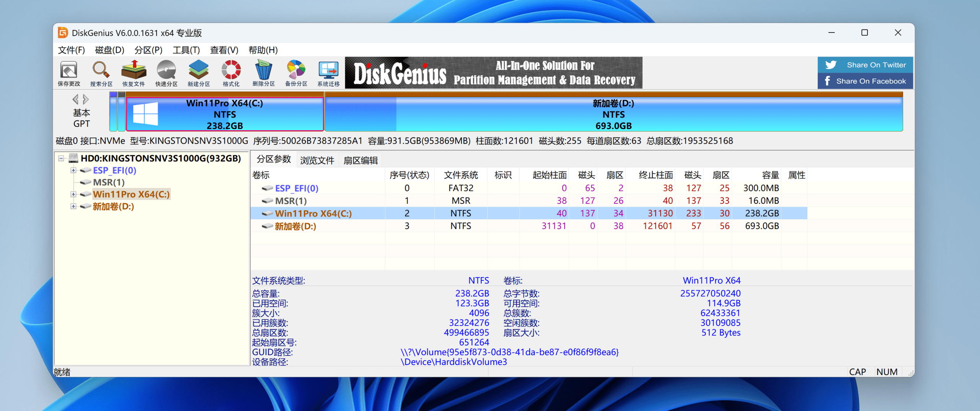The width and height of the screenshot is (980, 411).
Task: Open the 查看(V) menu
Action: [x=224, y=50]
